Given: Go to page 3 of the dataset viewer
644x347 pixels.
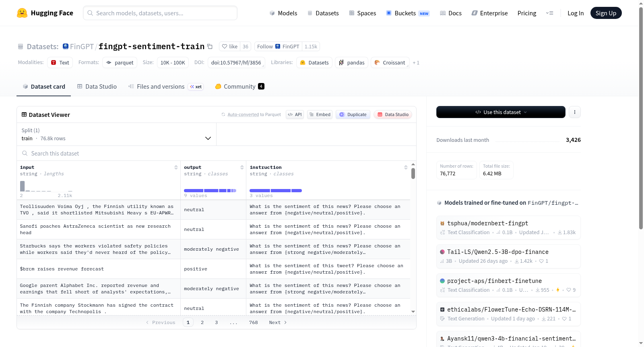Looking at the screenshot, I should (216, 322).
